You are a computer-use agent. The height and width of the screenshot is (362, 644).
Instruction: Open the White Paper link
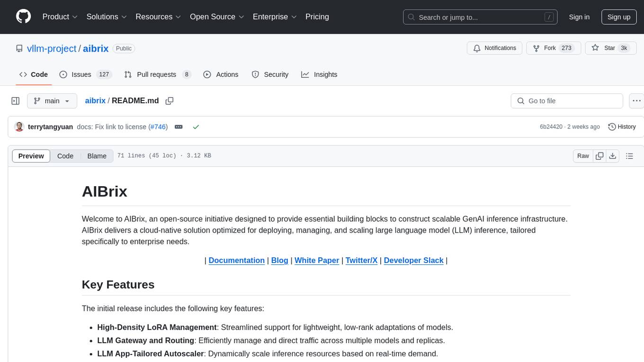[x=317, y=260]
